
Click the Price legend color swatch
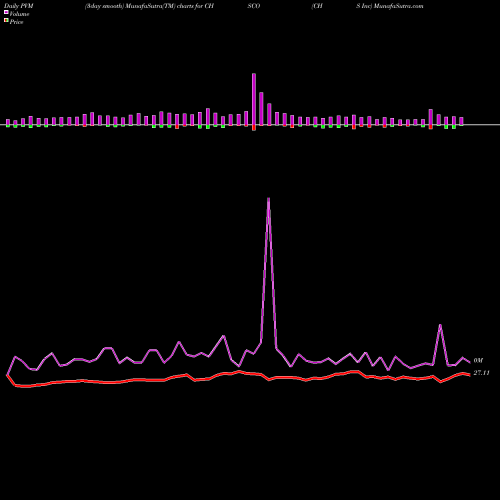6,21
